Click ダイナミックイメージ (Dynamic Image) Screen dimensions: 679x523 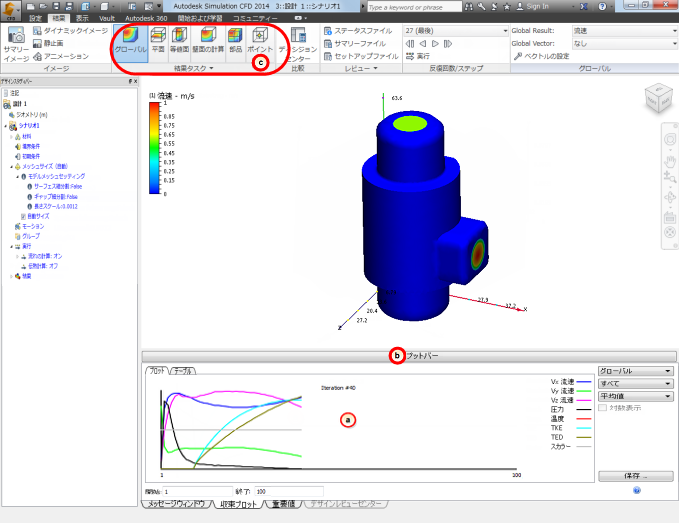pos(71,30)
